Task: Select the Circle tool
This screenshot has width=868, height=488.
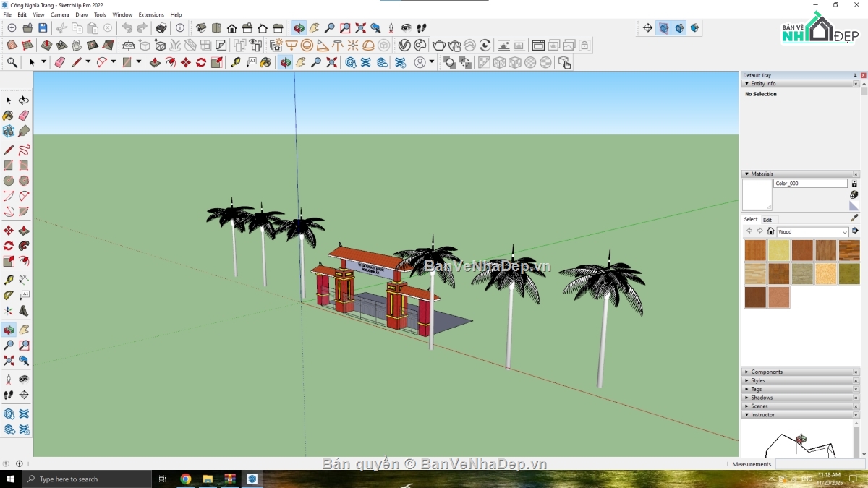Action: 9,181
